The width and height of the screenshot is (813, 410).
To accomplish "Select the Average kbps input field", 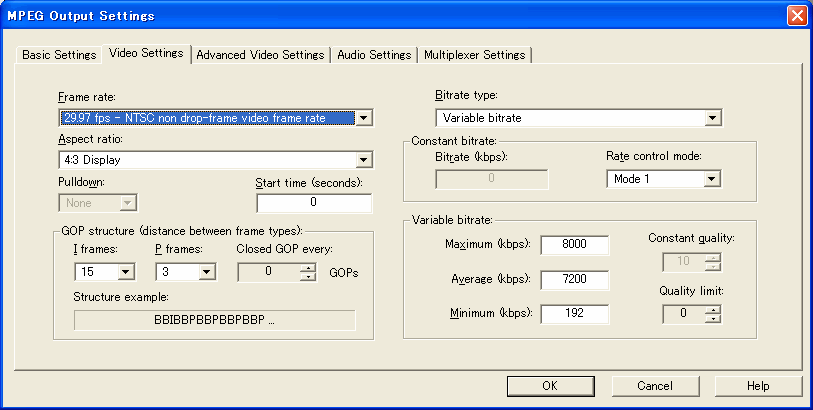I will [574, 280].
